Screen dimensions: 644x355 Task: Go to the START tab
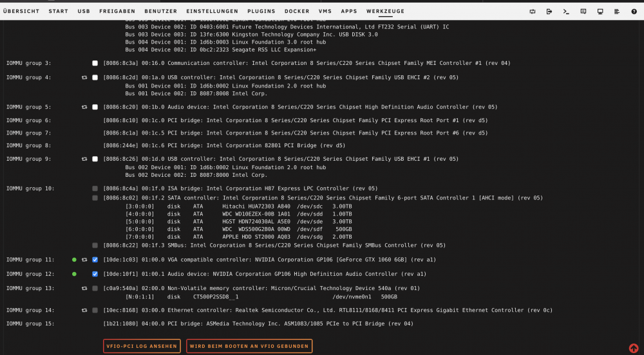tap(59, 12)
